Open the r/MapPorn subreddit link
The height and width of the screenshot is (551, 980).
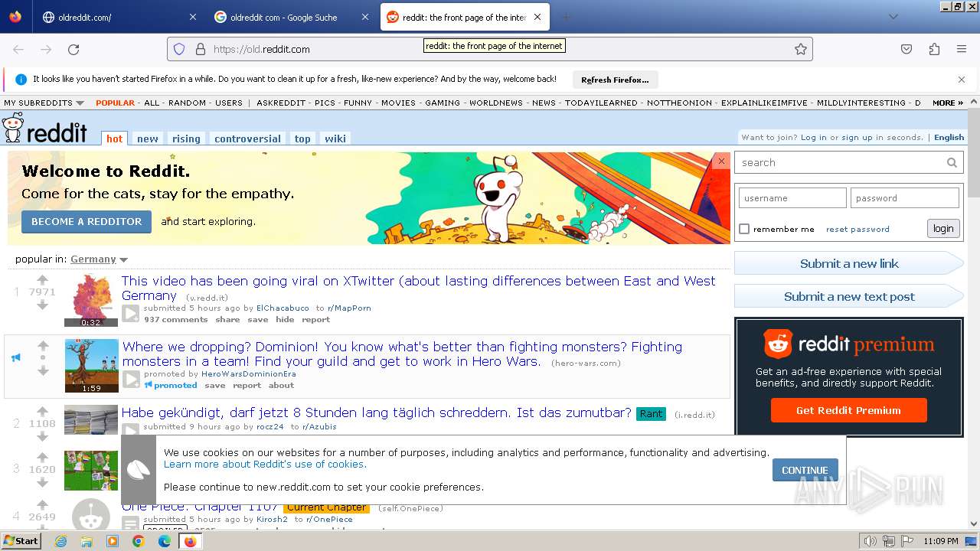coord(349,308)
